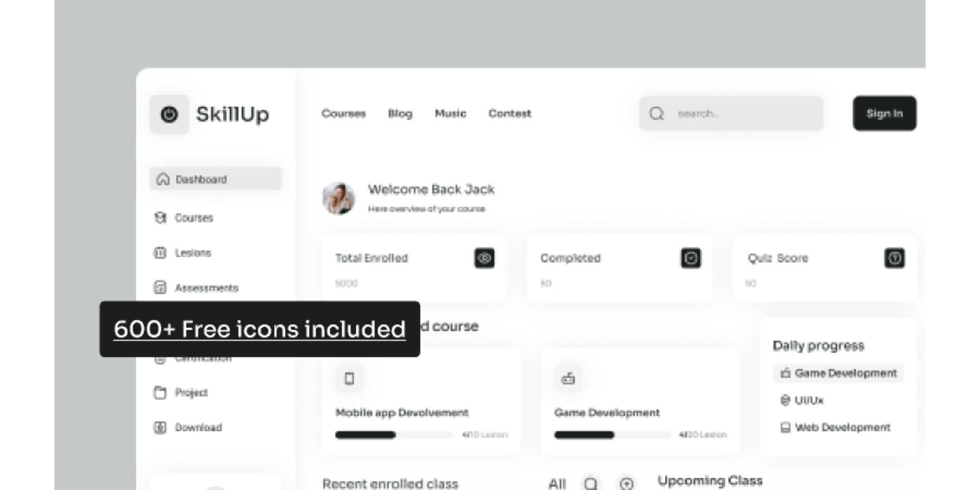Expand Web Development under Daily progress
The width and height of the screenshot is (980, 490).
[837, 428]
